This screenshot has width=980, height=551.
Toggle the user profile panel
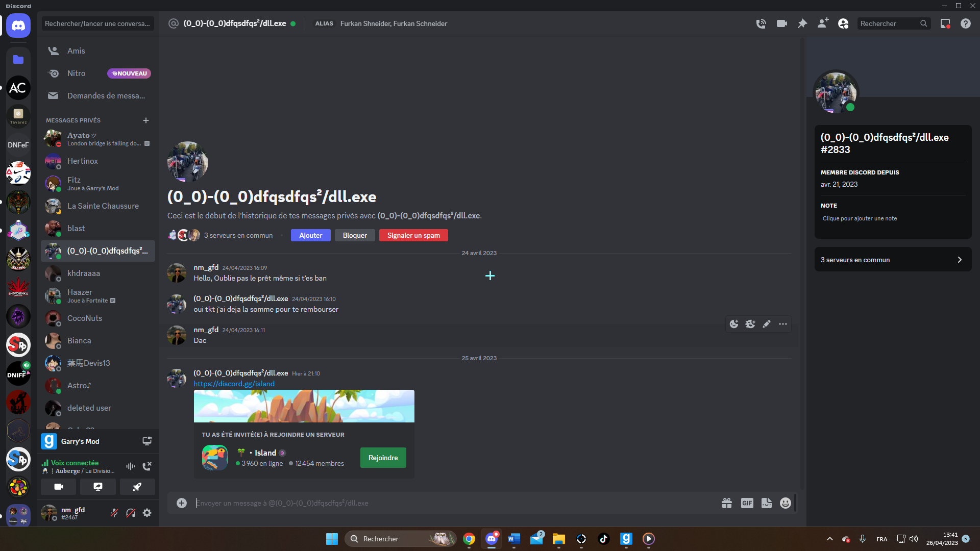click(843, 23)
